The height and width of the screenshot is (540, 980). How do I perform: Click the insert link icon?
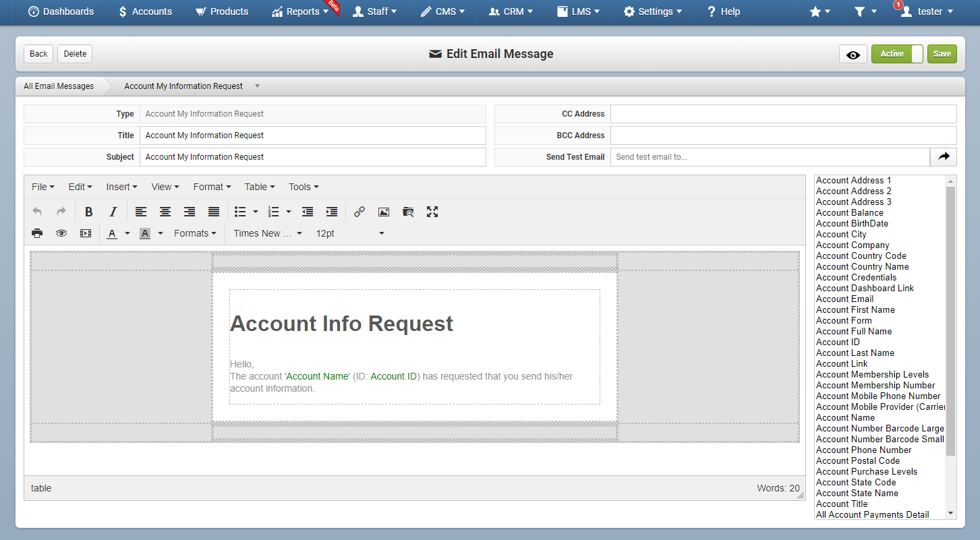pyautogui.click(x=359, y=212)
